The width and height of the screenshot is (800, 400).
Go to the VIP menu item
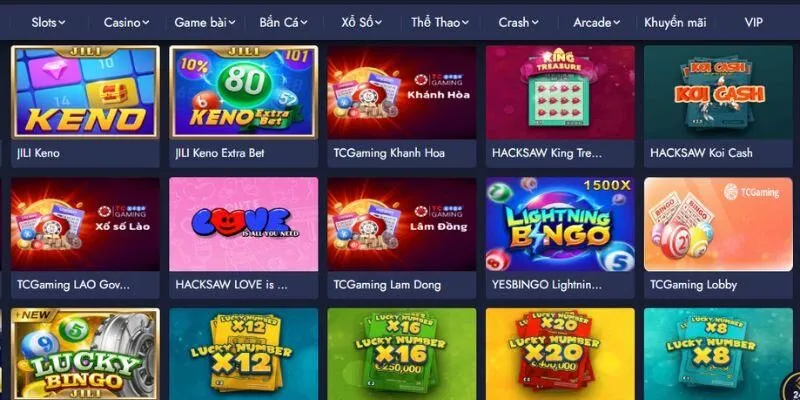click(x=754, y=22)
